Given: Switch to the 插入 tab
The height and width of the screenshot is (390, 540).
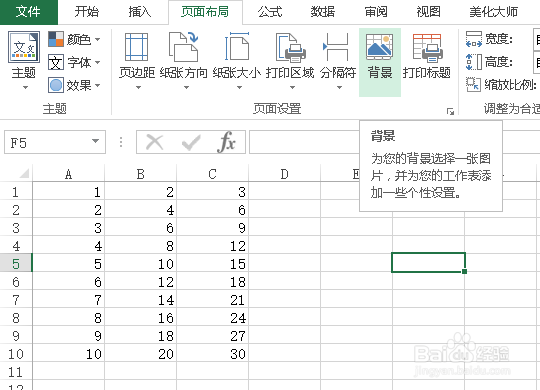Looking at the screenshot, I should [x=140, y=12].
